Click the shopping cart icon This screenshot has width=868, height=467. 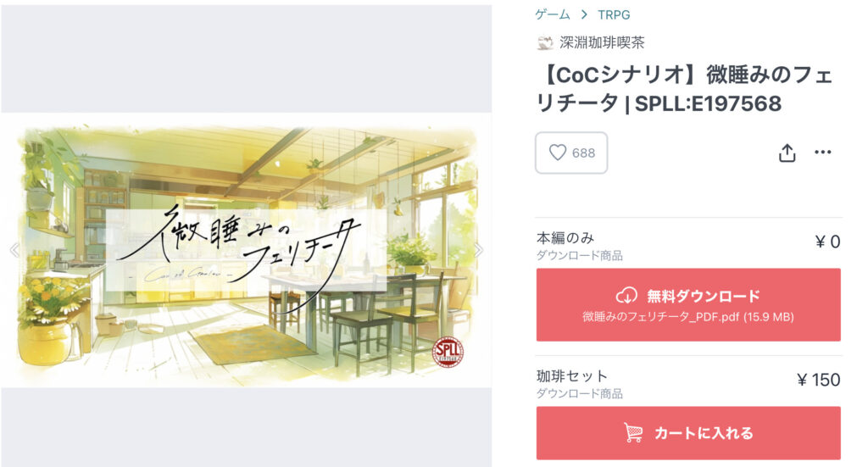click(x=633, y=432)
